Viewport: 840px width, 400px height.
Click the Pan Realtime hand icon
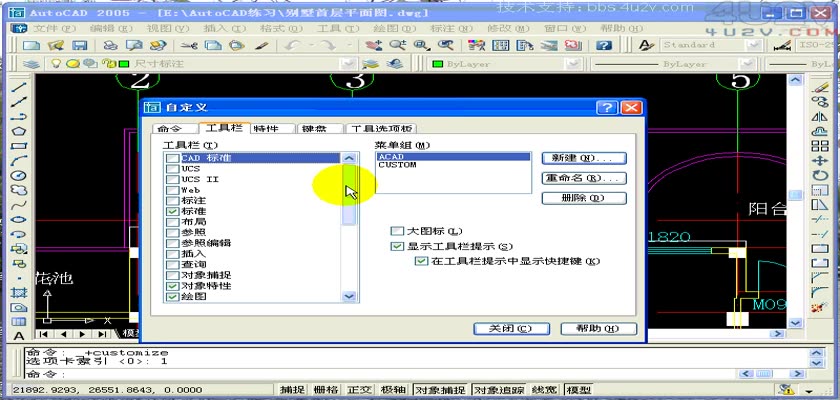point(373,46)
